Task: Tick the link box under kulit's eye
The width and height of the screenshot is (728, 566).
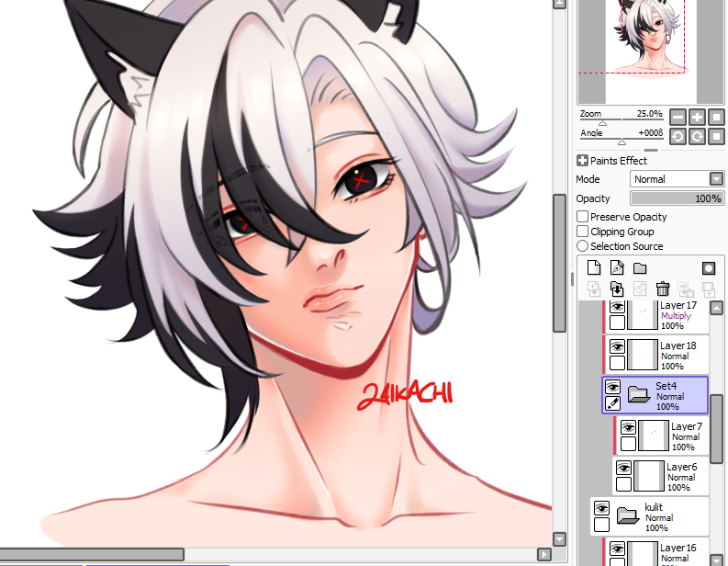Action: point(601,524)
